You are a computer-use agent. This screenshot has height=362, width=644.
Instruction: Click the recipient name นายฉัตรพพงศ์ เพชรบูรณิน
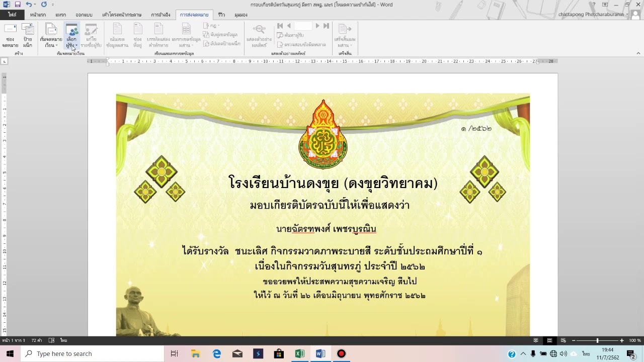[x=326, y=229]
